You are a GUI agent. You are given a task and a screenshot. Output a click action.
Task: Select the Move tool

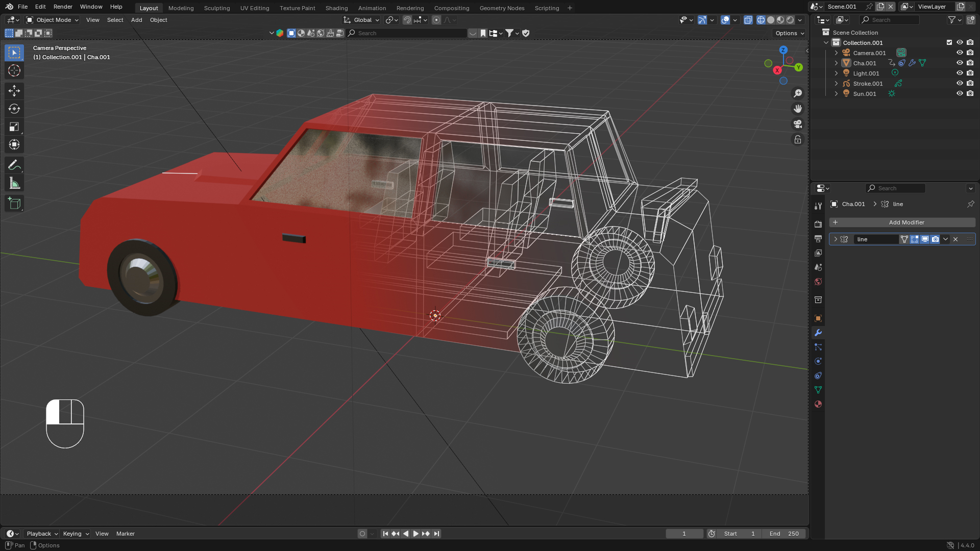click(x=14, y=91)
